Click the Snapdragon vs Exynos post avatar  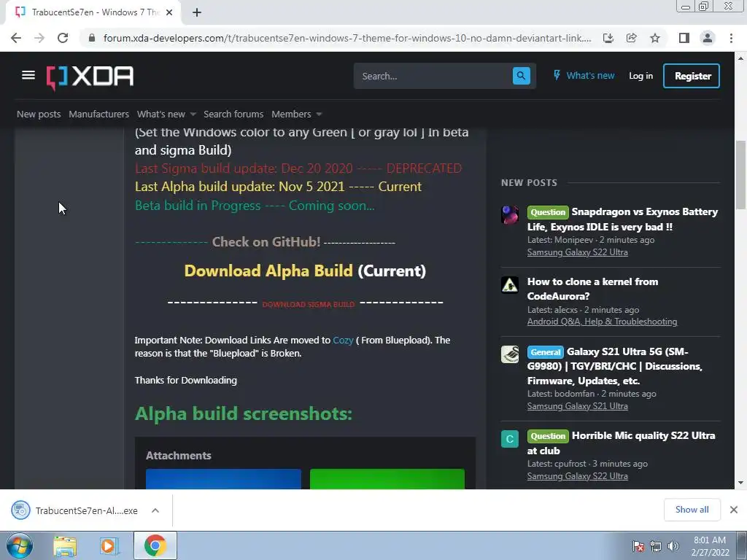(510, 215)
